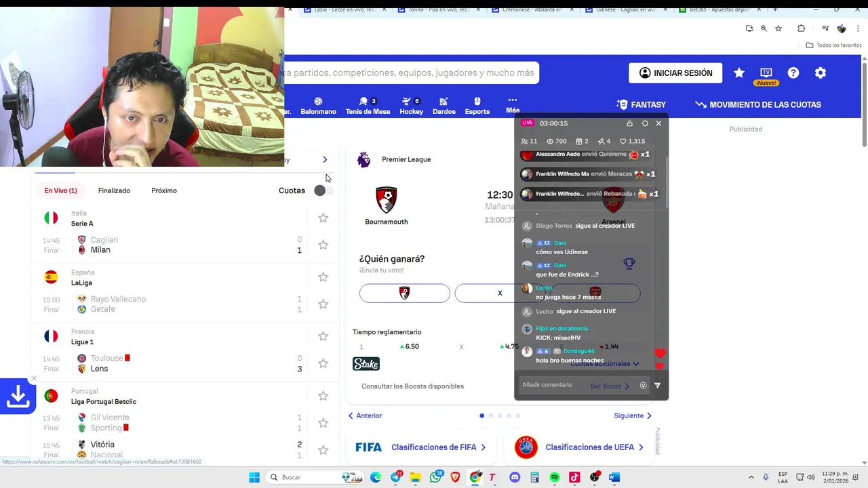Vote for Bournemouth to win
868x488 pixels.
point(405,293)
